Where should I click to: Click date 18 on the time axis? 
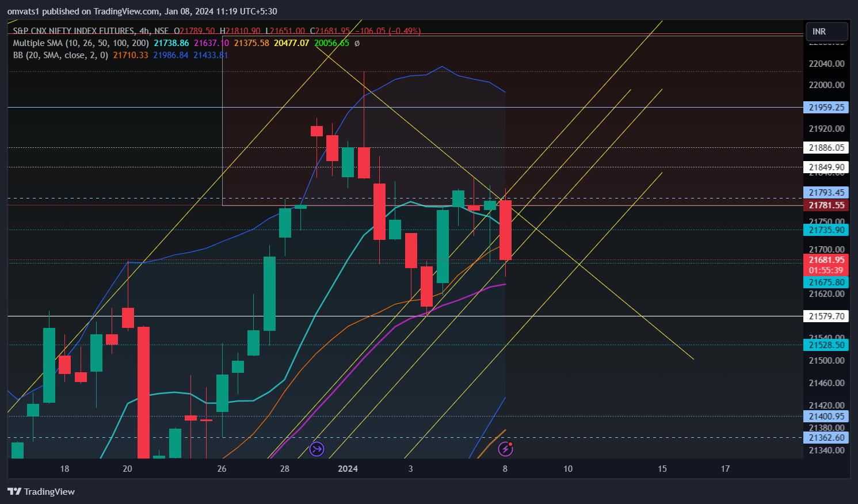[x=64, y=469]
